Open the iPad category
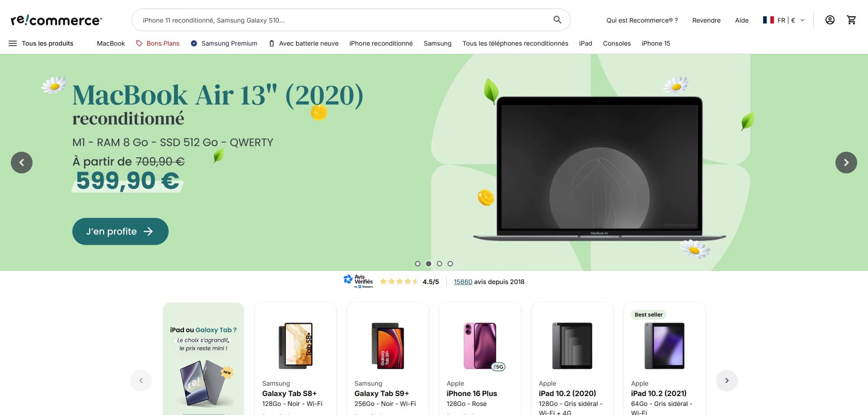The width and height of the screenshot is (868, 415). tap(585, 43)
